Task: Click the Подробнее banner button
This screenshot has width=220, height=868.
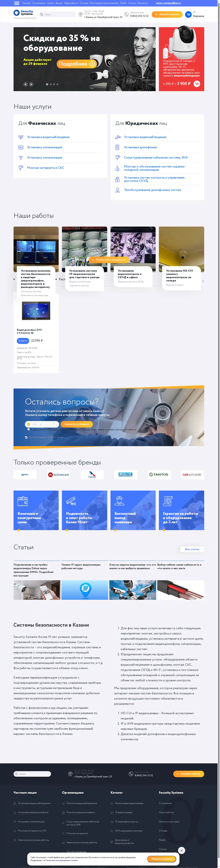Action: tap(77, 64)
